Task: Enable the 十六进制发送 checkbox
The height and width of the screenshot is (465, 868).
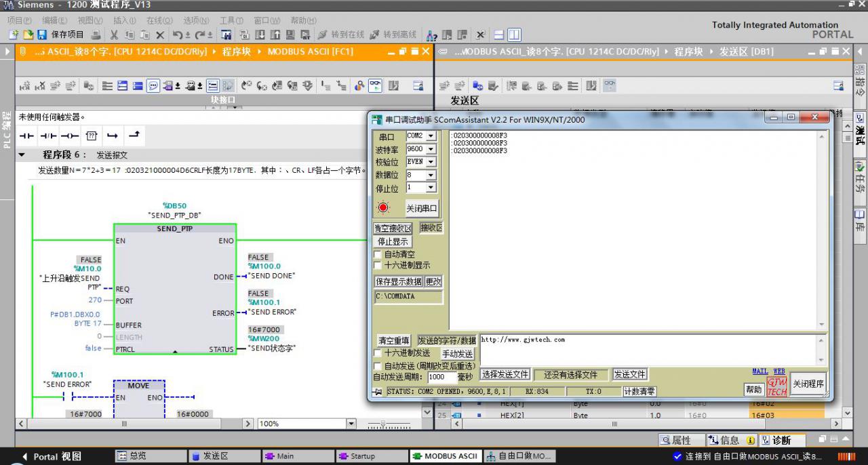Action: (378, 353)
